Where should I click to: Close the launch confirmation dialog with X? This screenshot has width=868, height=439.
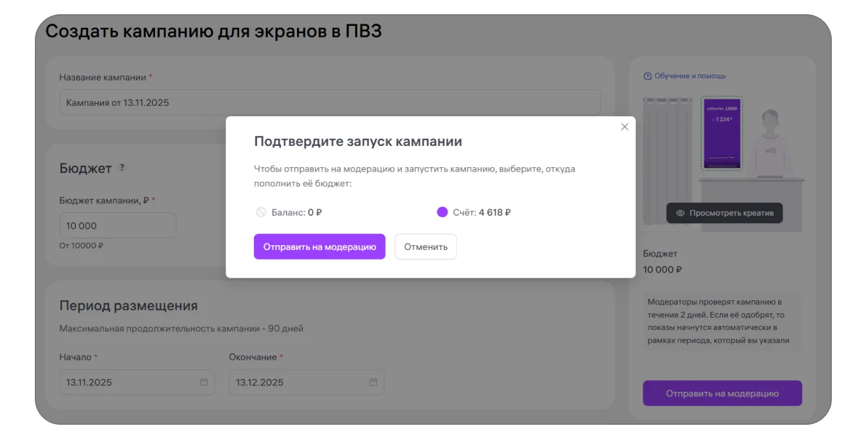tap(625, 127)
